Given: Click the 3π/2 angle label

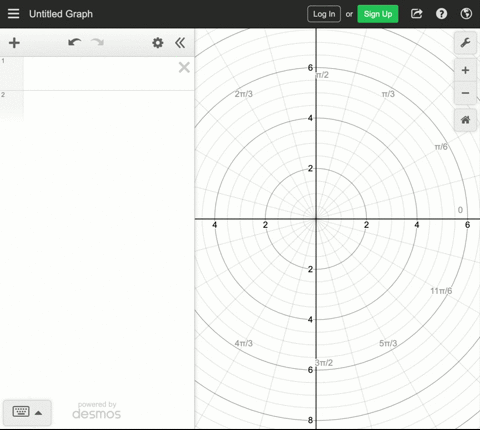Looking at the screenshot, I should [324, 363].
